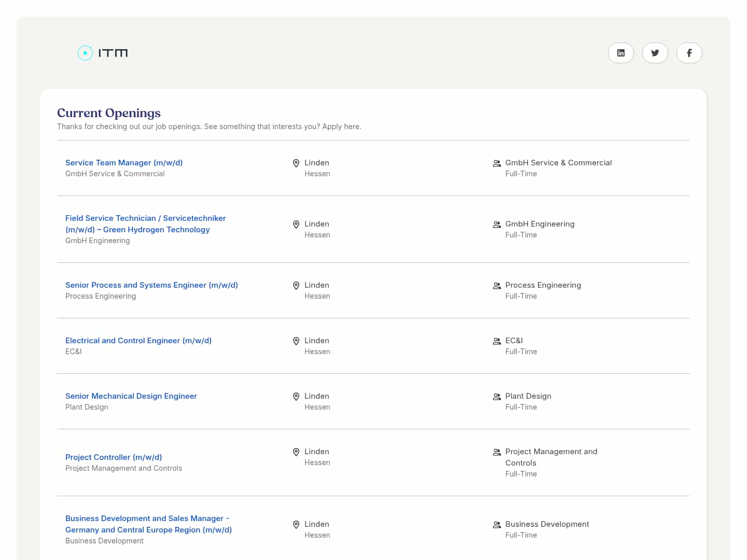Click department icon beside Plant Design
Viewport: 747px width, 560px height.
click(x=496, y=397)
